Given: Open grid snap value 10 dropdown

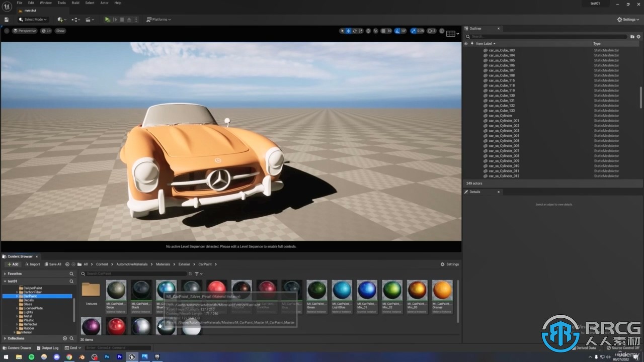Looking at the screenshot, I should 389,31.
